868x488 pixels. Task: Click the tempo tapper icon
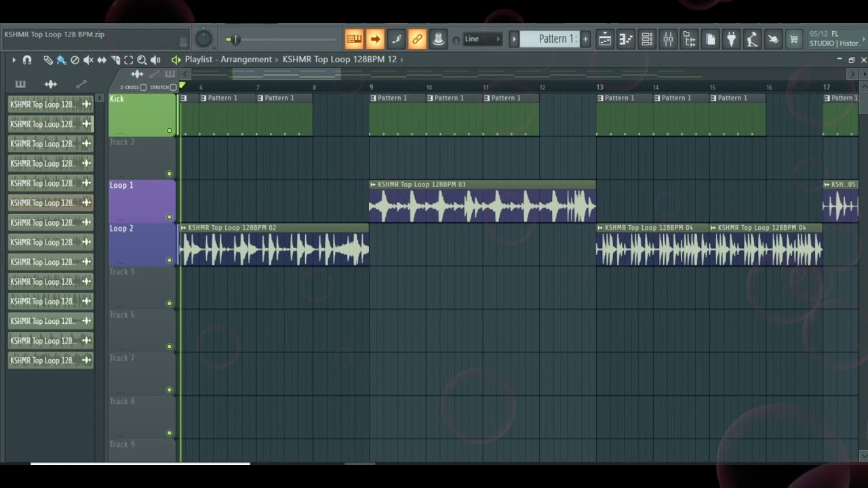coord(752,39)
